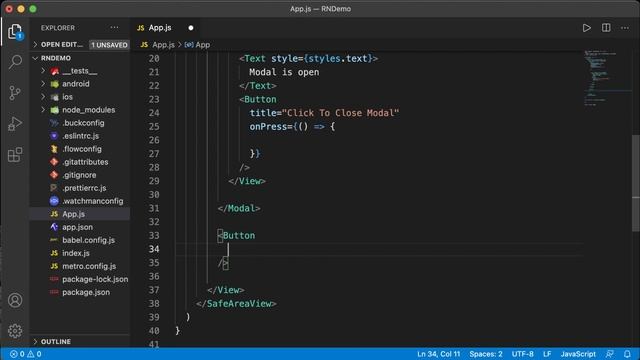Click the onPress attribute on line 25
Image resolution: width=640 pixels, height=360 pixels.
click(x=268, y=127)
